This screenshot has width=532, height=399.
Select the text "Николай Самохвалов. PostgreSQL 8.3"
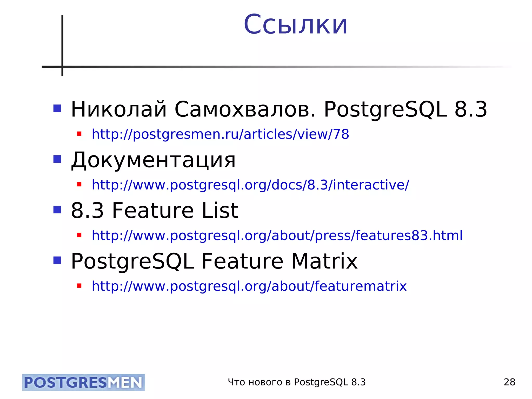(279, 110)
